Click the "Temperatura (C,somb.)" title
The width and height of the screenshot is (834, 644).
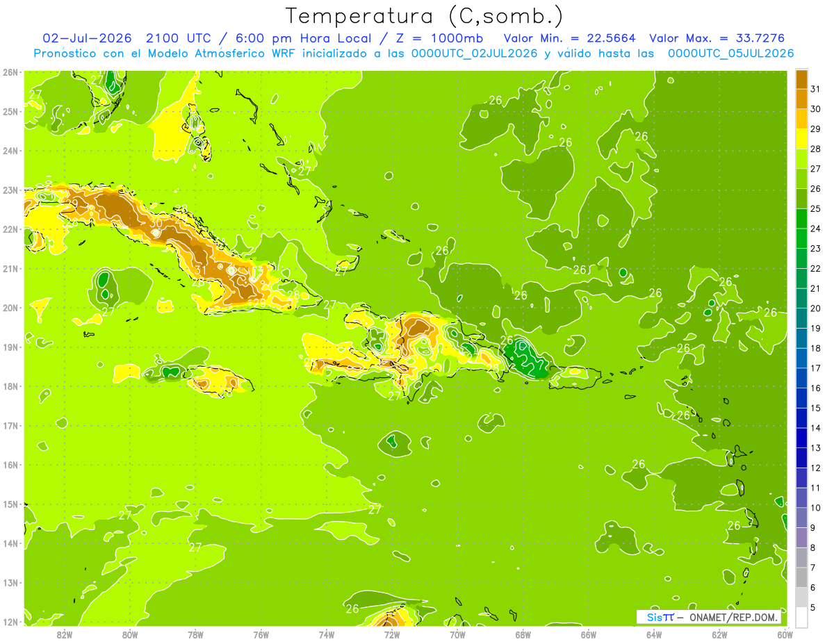pyautogui.click(x=425, y=15)
